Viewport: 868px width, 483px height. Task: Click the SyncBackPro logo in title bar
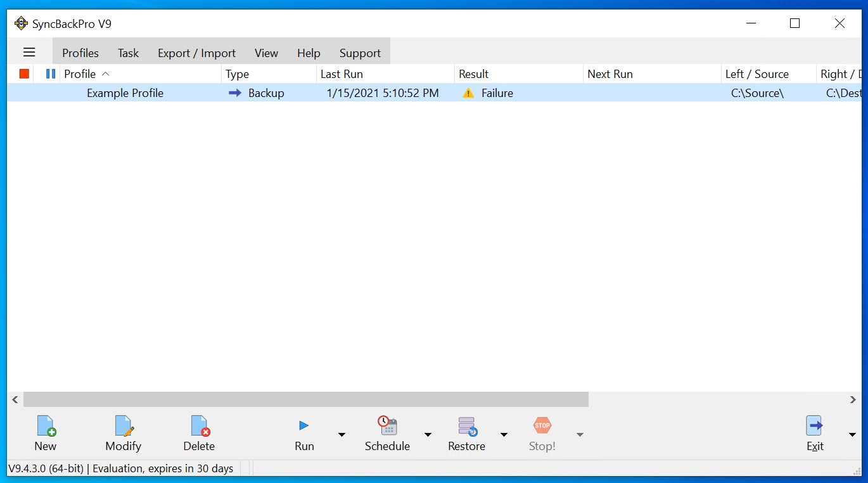click(22, 24)
